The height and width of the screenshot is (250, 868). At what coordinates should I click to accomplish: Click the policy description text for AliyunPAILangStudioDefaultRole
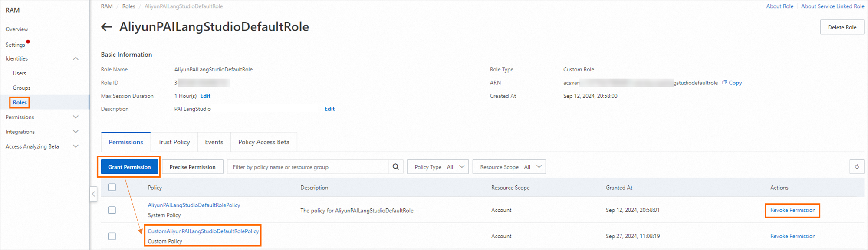(x=358, y=211)
